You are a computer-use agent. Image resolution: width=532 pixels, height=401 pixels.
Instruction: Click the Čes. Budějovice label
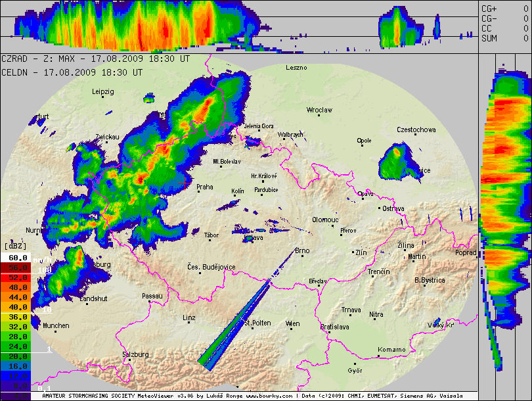[x=211, y=267]
